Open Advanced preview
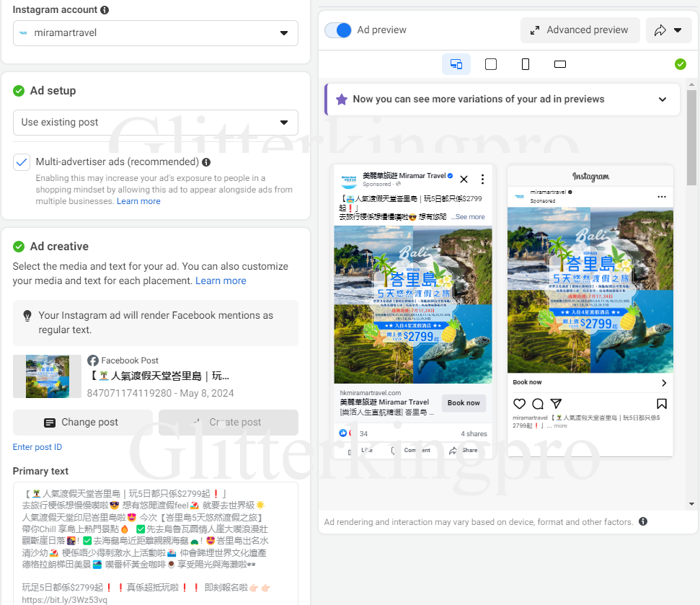Viewport: 700px width, 605px height. pyautogui.click(x=580, y=30)
